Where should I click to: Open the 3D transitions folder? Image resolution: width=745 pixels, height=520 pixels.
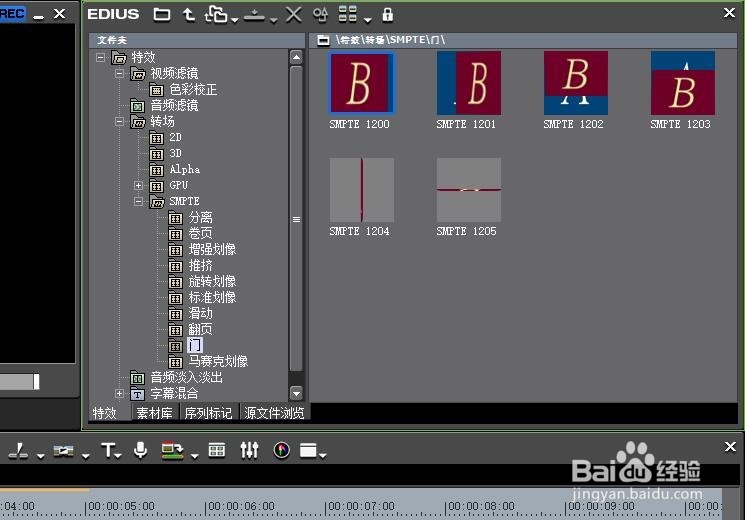(175, 153)
